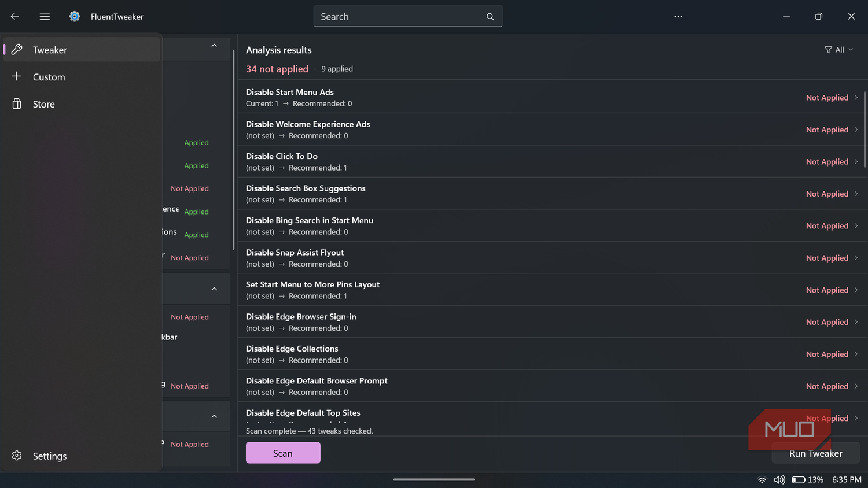The width and height of the screenshot is (868, 488).
Task: Open Settings from the navigation pane
Action: 82,456
